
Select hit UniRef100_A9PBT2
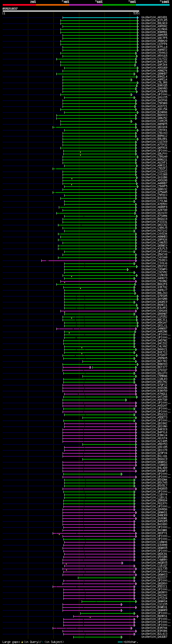[154, 50]
